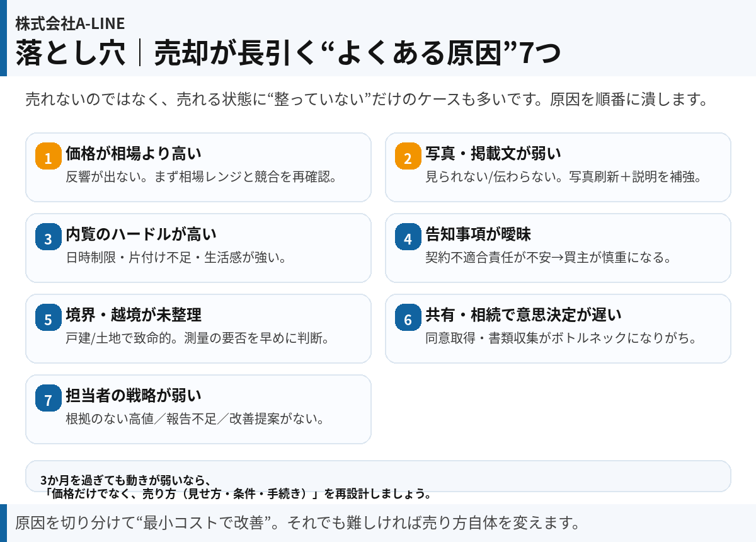Click the description 契約不適合責任が不安→買主が慎重になる。
This screenshot has width=756, height=542.
[x=547, y=257]
